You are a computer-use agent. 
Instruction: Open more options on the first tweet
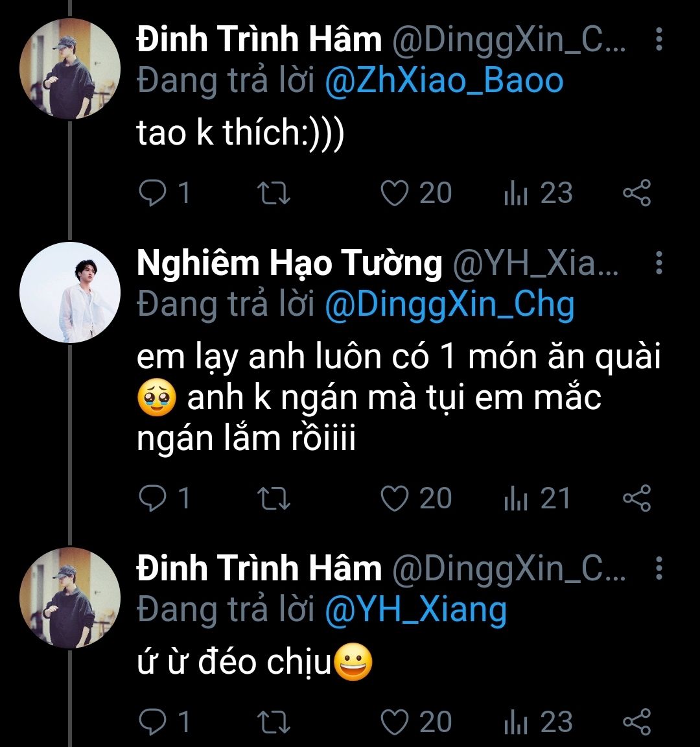[x=659, y=40]
